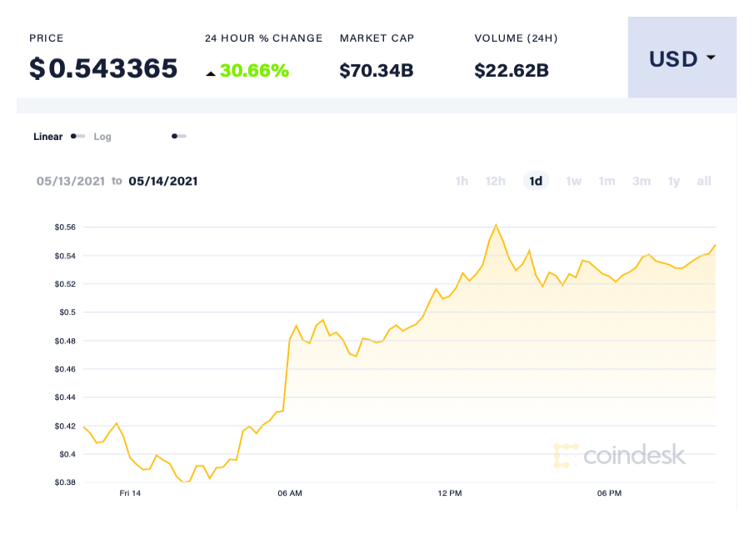Click the green upward triangle change indicator
Image resolution: width=754 pixels, height=560 pixels.
(x=212, y=72)
